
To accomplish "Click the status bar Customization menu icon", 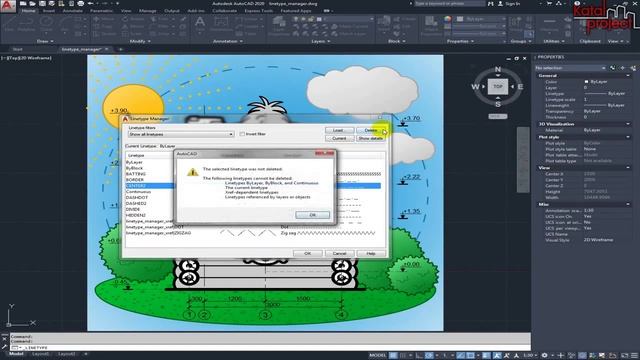I will coord(635,356).
